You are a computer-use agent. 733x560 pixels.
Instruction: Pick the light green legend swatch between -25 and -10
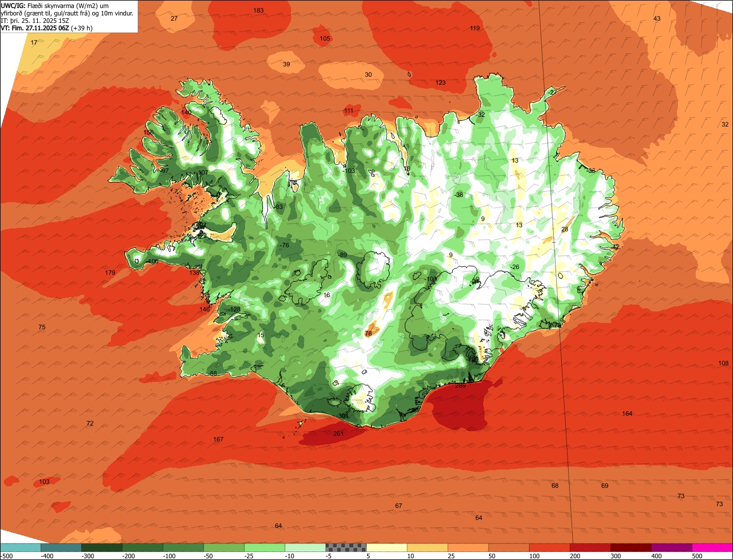tap(265, 547)
